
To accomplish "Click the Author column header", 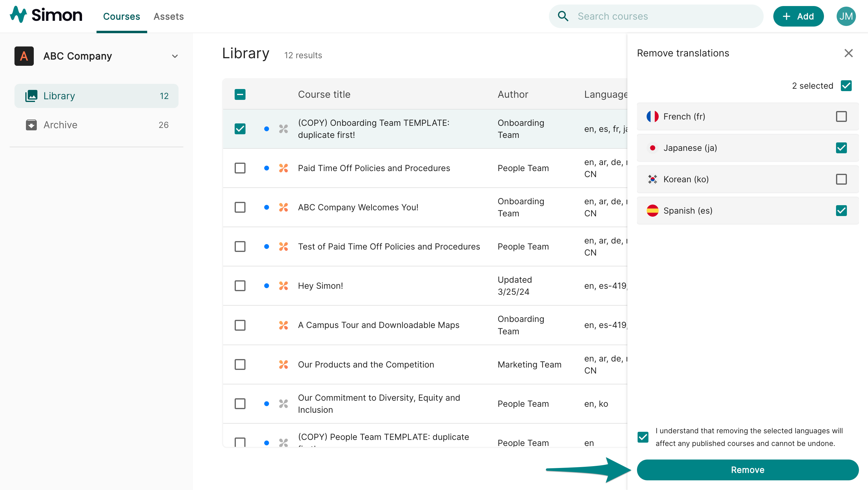I will pos(512,94).
